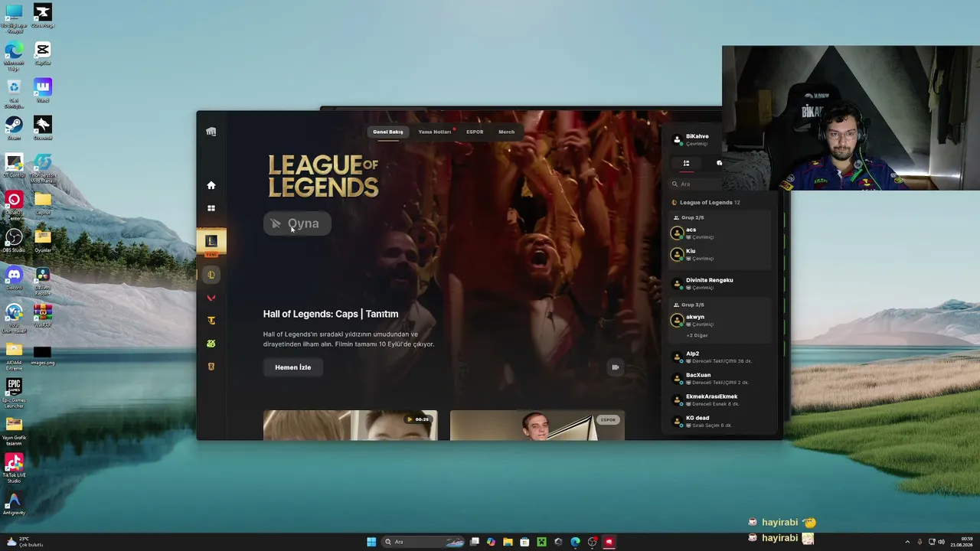The width and height of the screenshot is (980, 551).
Task: Select the Teamfight Tactics sidebar icon
Action: coord(211,321)
